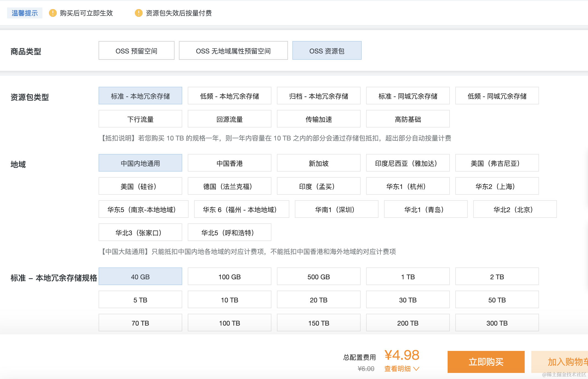Select the 高防基础 package type
Viewport: 588px width, 379px height.
(408, 119)
